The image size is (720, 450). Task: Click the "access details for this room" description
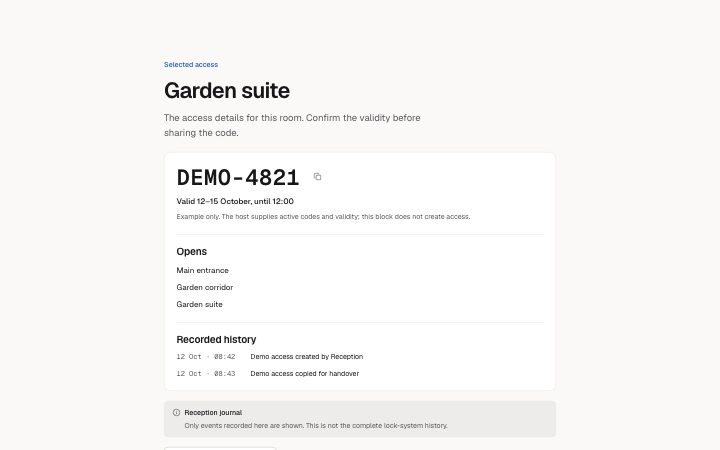(292, 125)
